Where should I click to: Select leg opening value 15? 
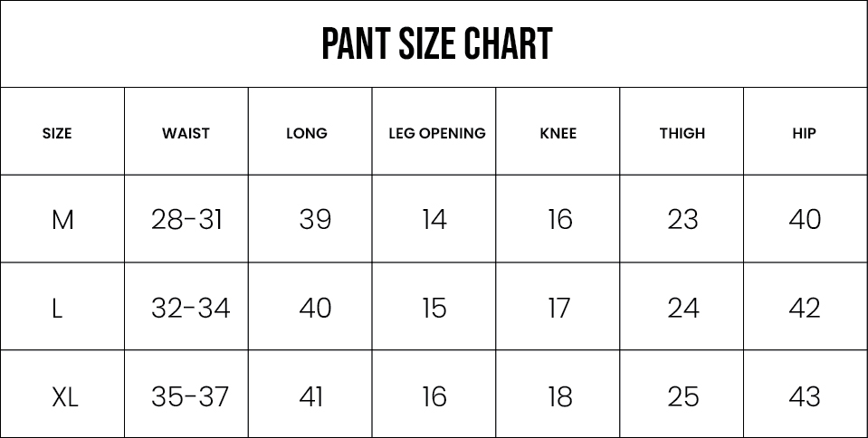434,309
